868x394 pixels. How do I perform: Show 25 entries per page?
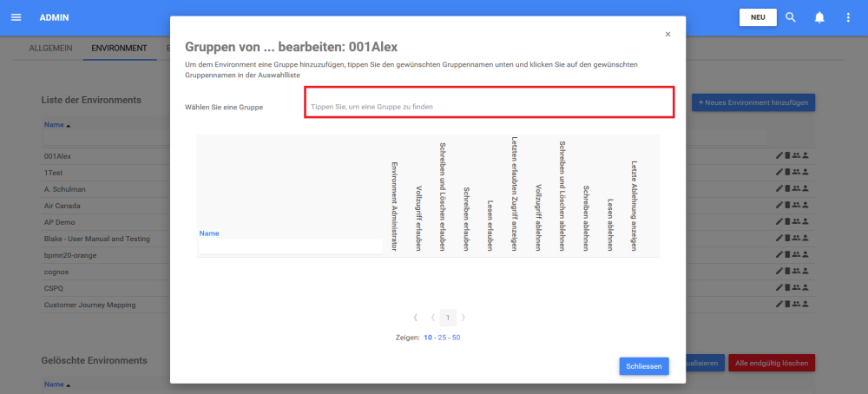click(442, 338)
